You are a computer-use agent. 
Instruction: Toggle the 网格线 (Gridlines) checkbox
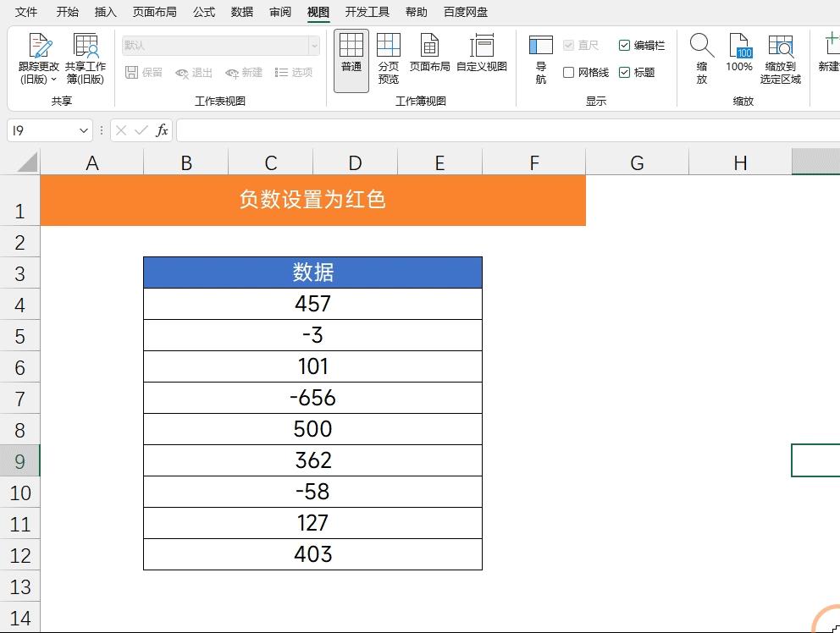[x=569, y=72]
